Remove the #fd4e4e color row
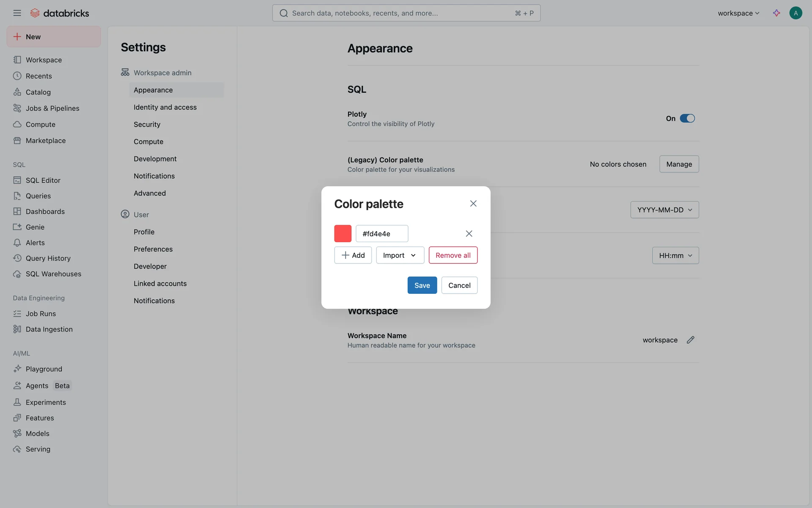The image size is (812, 508). [469, 234]
